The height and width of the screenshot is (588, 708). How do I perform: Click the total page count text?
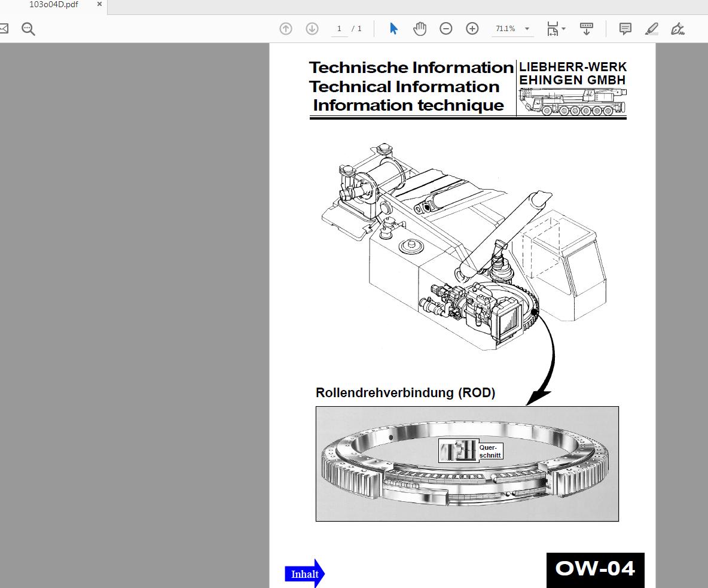click(357, 29)
